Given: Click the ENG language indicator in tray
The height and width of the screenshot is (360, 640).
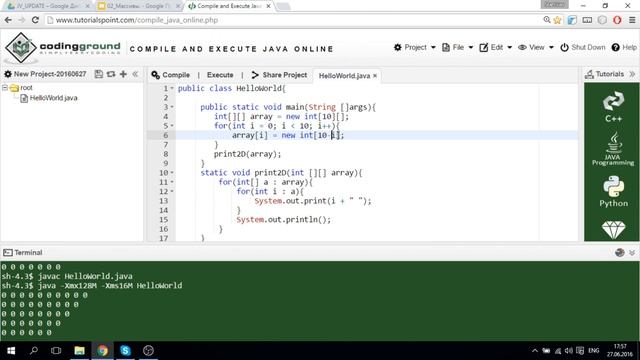Looking at the screenshot, I should [593, 351].
